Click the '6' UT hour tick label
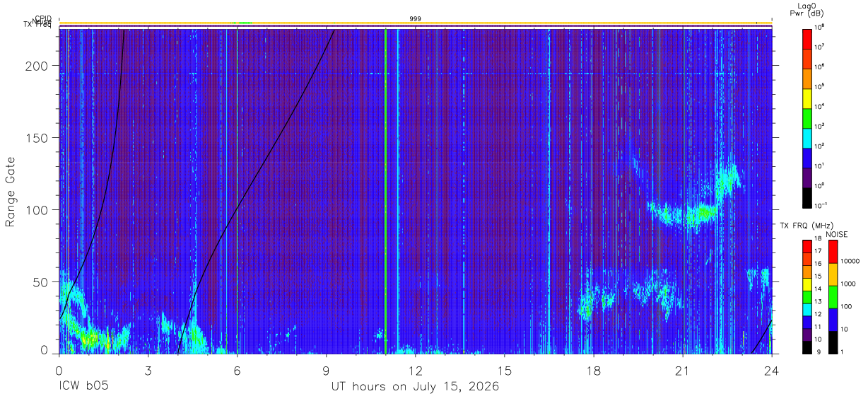 point(237,370)
